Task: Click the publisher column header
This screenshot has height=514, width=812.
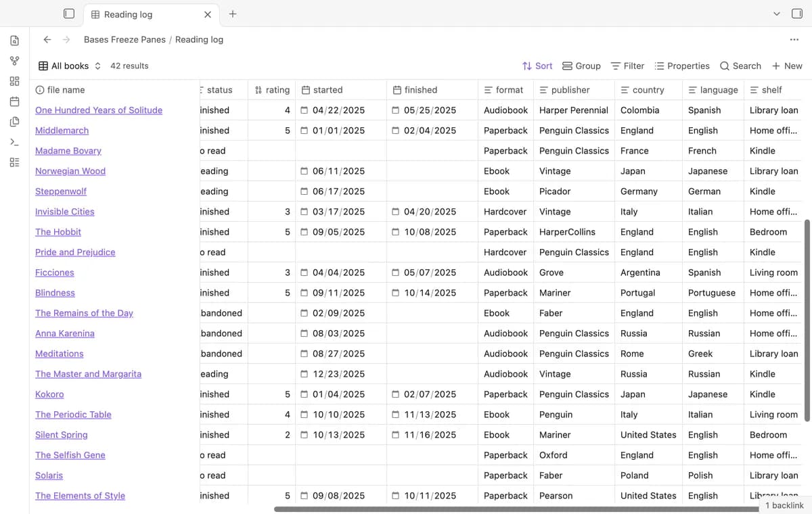Action: click(574, 90)
